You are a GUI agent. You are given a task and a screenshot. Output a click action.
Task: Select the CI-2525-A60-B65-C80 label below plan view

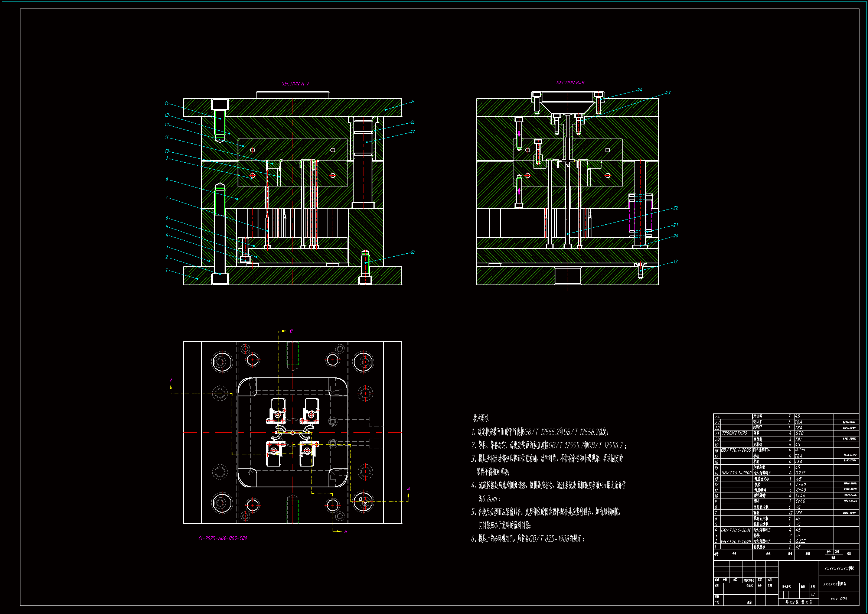pyautogui.click(x=223, y=538)
